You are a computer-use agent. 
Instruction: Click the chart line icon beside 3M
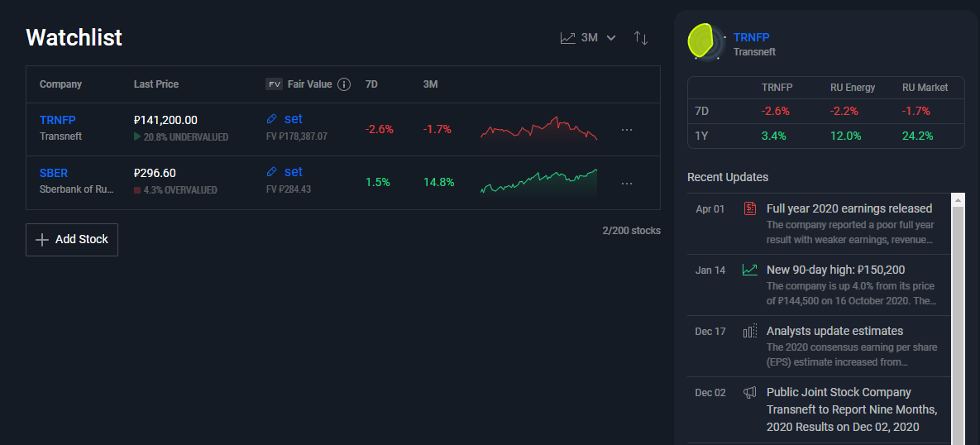coord(567,38)
